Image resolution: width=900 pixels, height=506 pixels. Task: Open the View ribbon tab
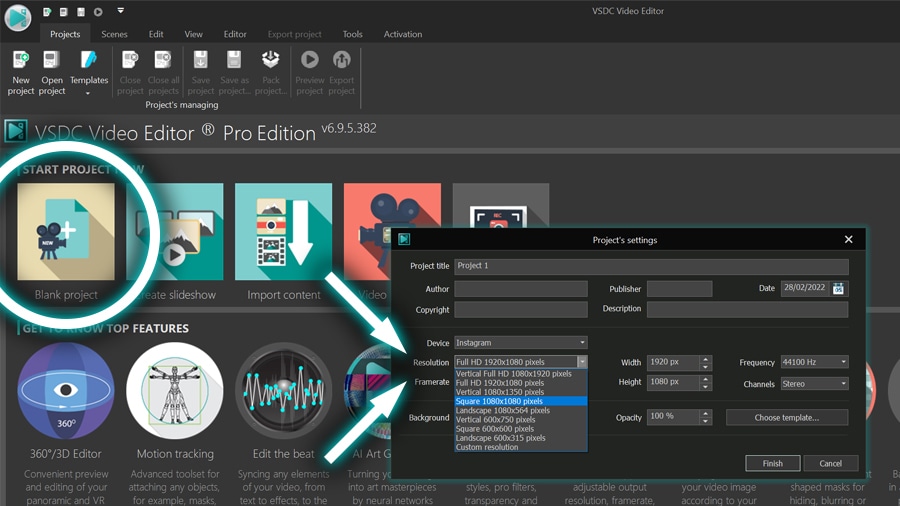pos(193,34)
